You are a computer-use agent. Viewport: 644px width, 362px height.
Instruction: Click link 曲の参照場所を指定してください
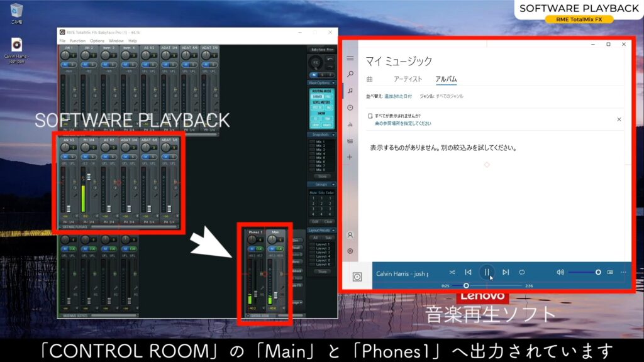403,124
